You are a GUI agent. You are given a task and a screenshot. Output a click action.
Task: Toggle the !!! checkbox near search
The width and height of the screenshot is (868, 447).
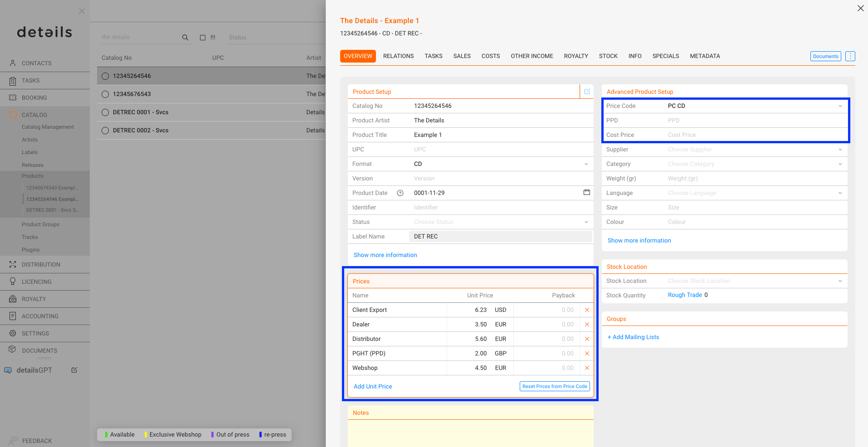203,38
